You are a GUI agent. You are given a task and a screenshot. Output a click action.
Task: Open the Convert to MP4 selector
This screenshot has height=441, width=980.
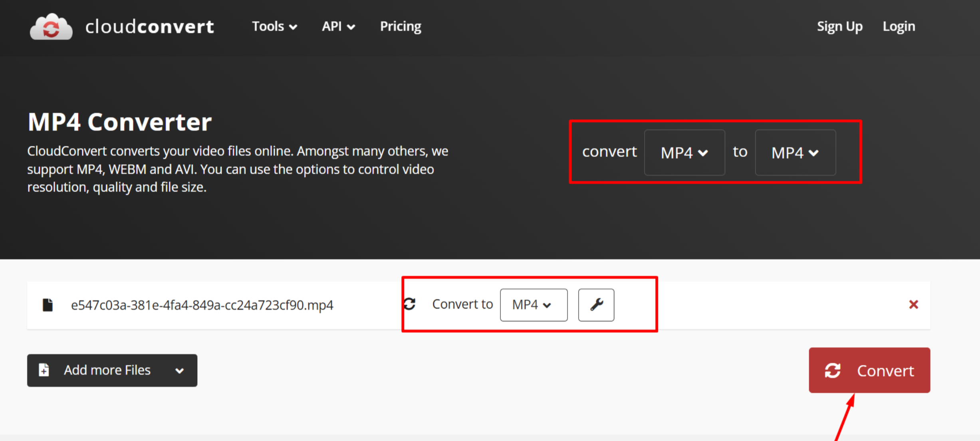click(534, 305)
